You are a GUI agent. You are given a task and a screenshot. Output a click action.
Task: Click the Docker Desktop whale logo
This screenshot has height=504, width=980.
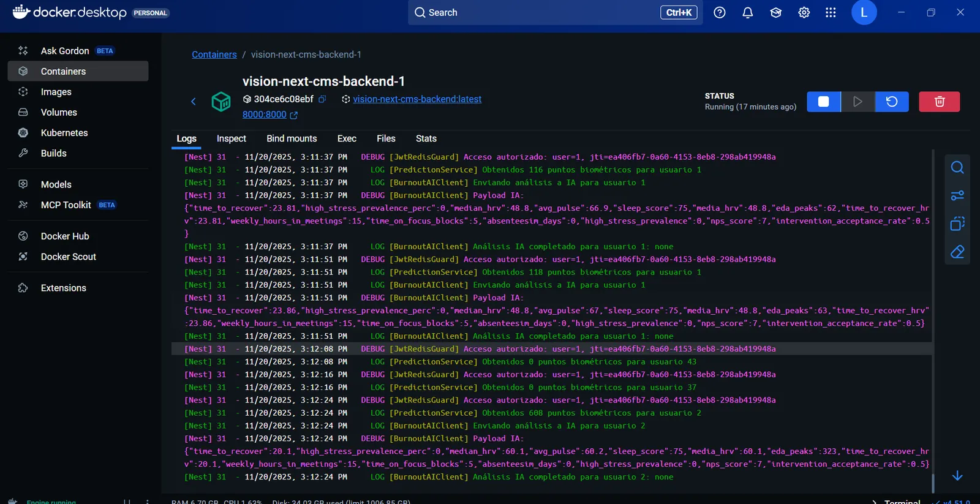pyautogui.click(x=21, y=12)
